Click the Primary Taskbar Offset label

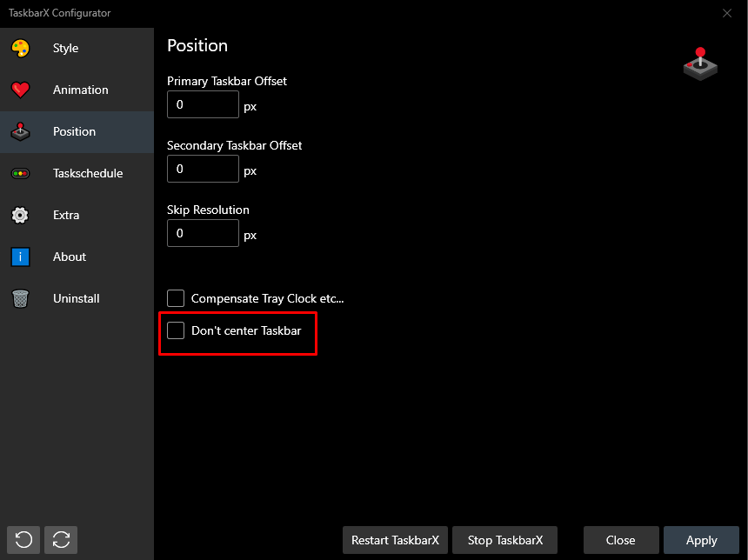click(x=227, y=81)
